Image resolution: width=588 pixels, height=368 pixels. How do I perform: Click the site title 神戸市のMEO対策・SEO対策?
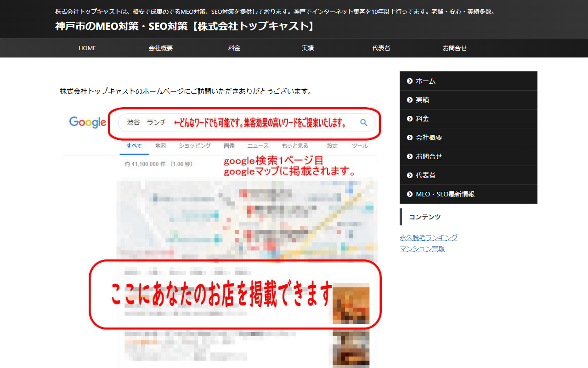tap(186, 26)
